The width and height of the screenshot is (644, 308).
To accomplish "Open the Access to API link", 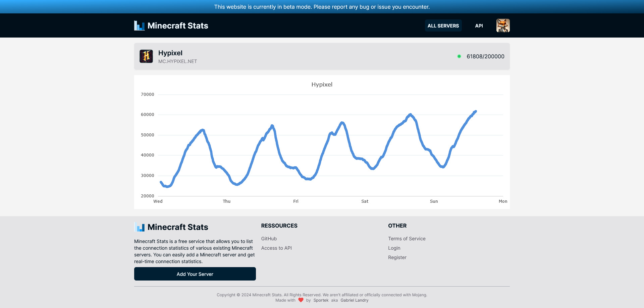I will [276, 248].
